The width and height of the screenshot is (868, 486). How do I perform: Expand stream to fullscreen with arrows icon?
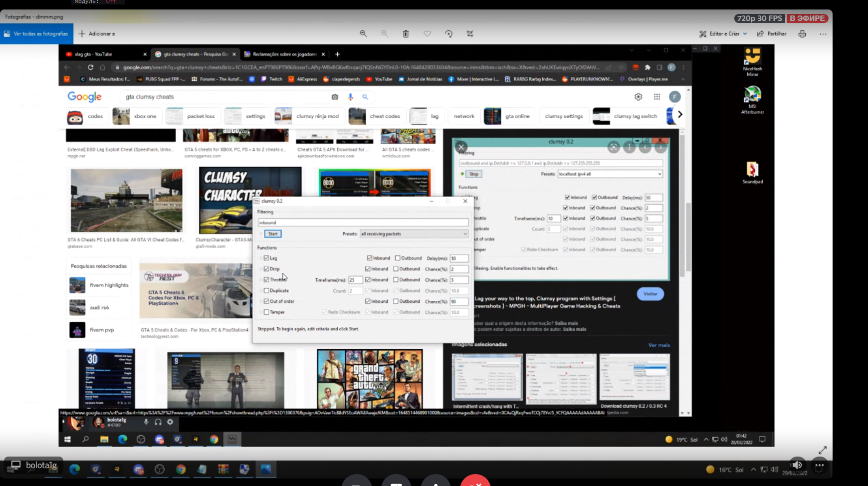823,450
